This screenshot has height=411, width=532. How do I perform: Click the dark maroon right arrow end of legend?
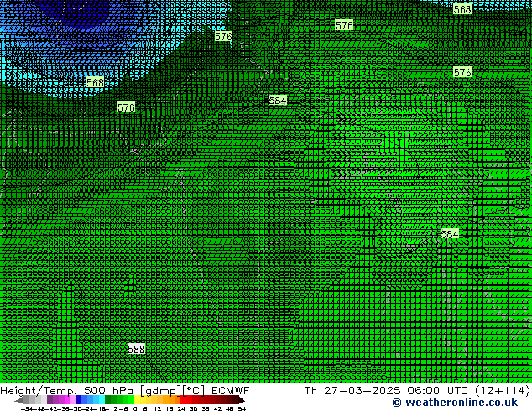(x=242, y=401)
